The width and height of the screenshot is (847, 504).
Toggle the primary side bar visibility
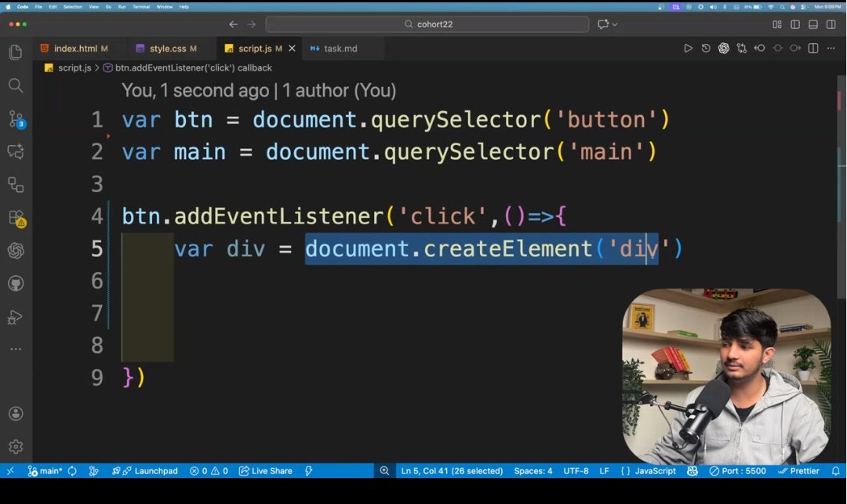795,24
